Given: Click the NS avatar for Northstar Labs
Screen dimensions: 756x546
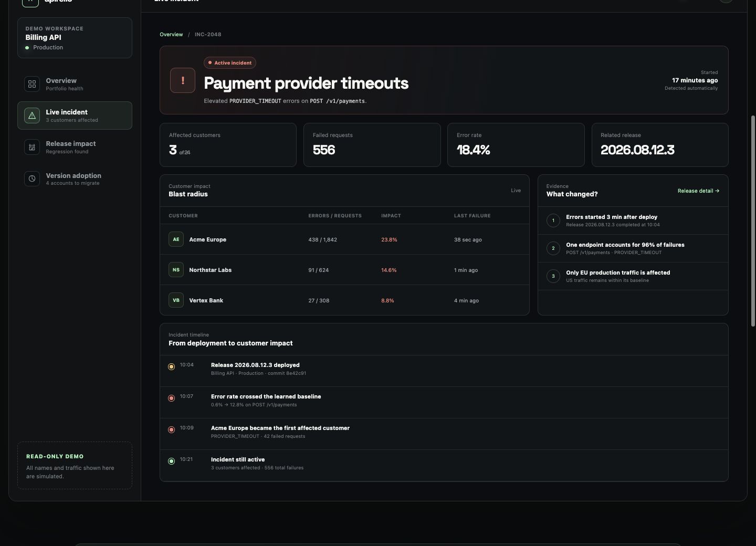Looking at the screenshot, I should (176, 270).
